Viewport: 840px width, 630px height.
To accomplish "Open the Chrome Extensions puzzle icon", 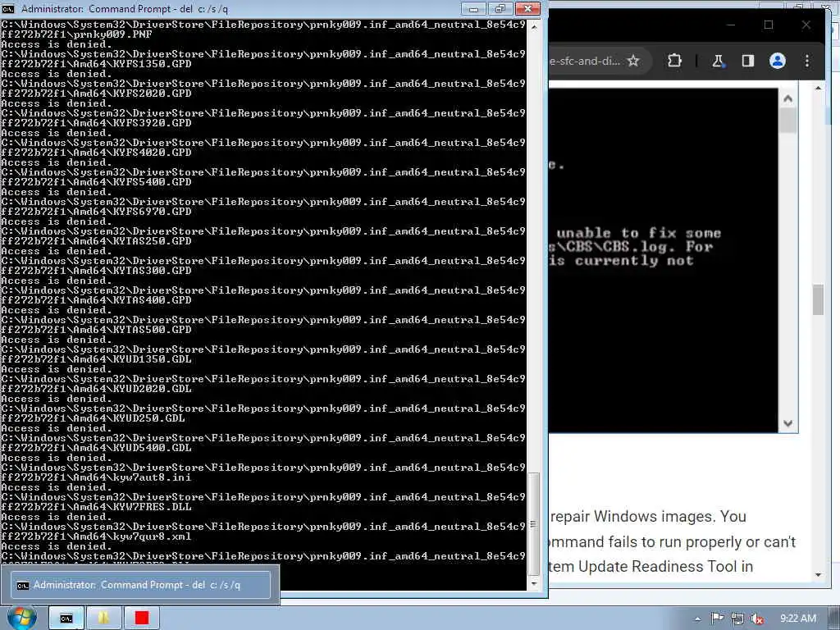I will click(674, 61).
